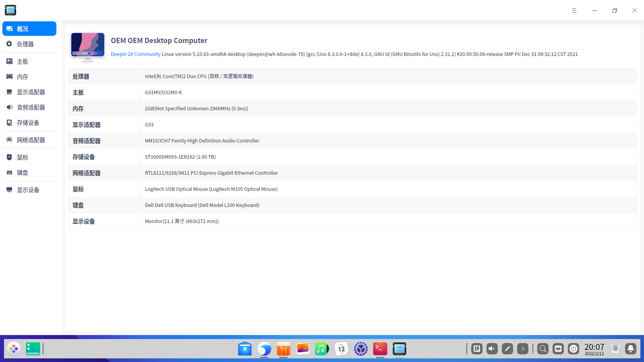Select 音频适配器 in the sidebar
Viewport: 644px width, 362px height.
pos(29,107)
